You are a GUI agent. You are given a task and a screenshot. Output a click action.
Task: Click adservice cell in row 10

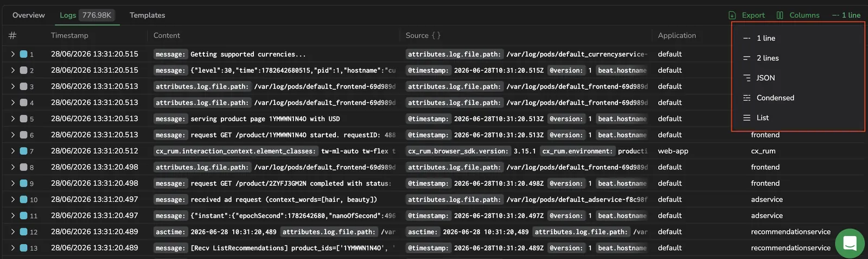[x=767, y=199]
